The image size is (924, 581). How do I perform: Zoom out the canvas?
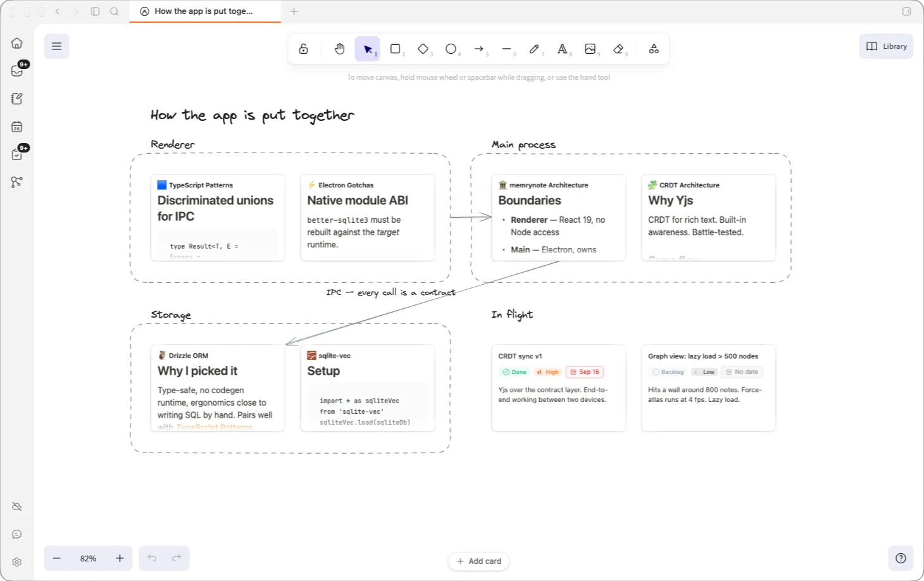click(57, 558)
